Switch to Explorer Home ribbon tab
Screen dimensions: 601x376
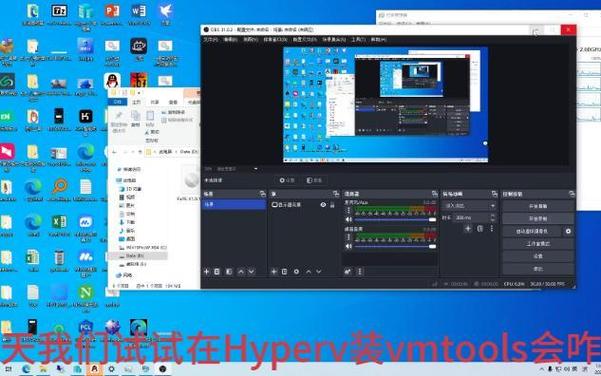tap(136, 102)
